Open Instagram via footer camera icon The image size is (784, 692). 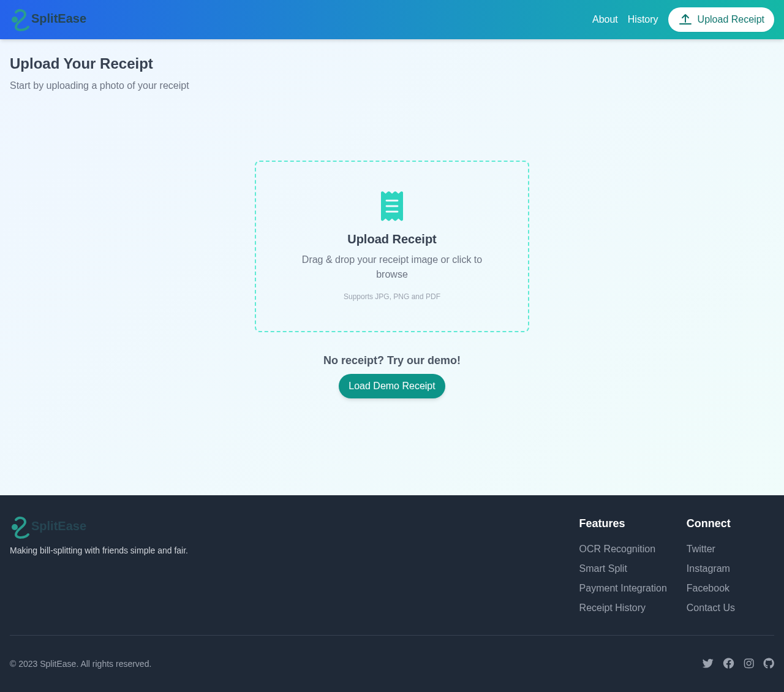pyautogui.click(x=748, y=663)
